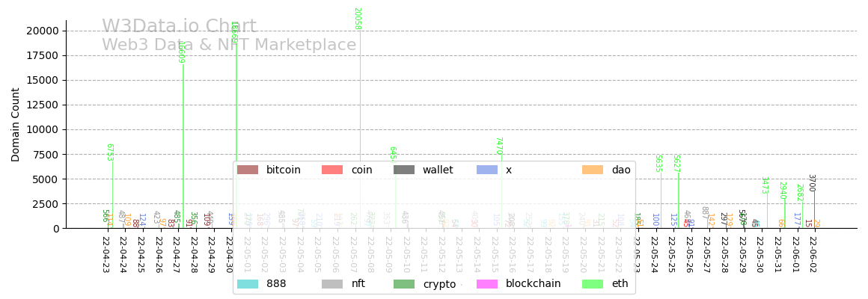
Task: Select the 22-04-23 date tick label
Action: (x=106, y=254)
